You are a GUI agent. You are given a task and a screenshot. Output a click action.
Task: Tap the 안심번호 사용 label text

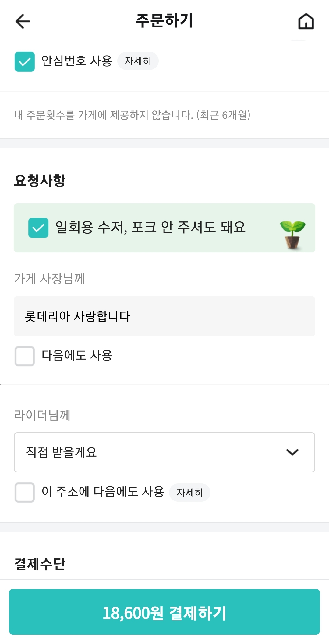77,61
